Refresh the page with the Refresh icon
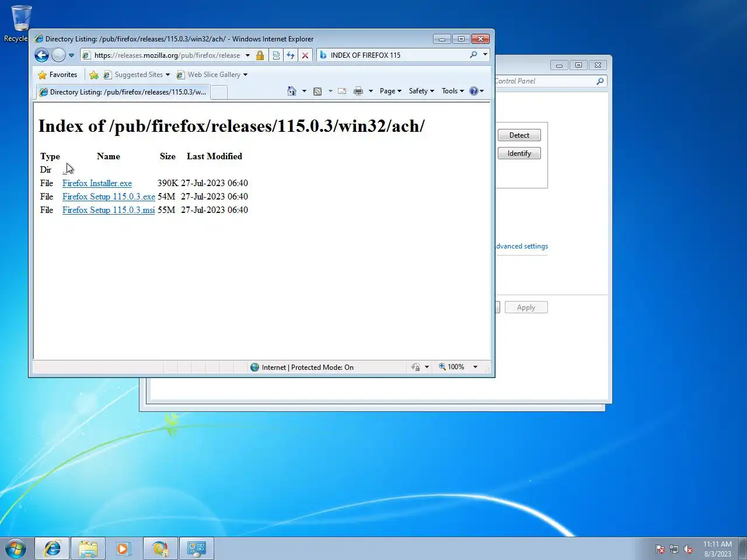The height and width of the screenshot is (560, 747). tap(290, 55)
